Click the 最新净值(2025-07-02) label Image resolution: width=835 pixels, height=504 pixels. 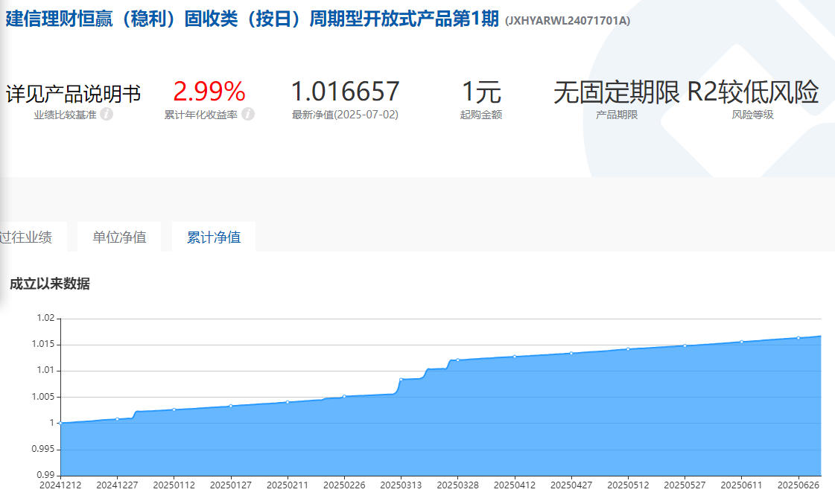pos(345,115)
